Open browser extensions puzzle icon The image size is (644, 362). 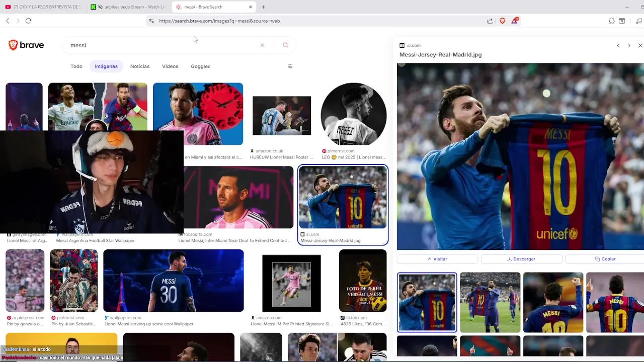611,21
